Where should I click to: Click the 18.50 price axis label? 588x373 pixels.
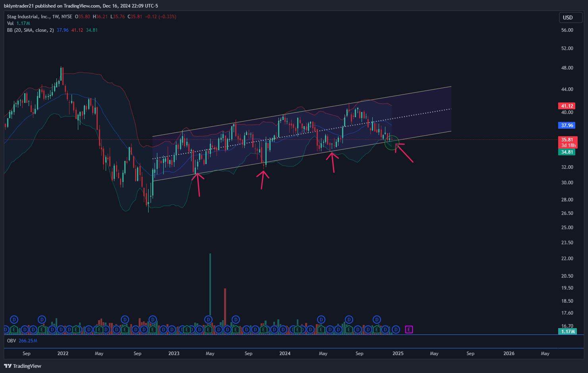tap(567, 301)
